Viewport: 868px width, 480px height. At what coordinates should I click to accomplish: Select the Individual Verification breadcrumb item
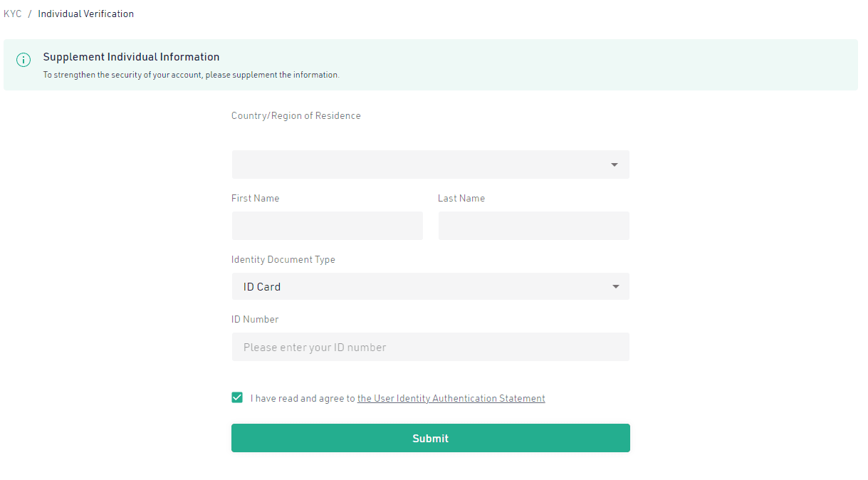click(x=85, y=14)
